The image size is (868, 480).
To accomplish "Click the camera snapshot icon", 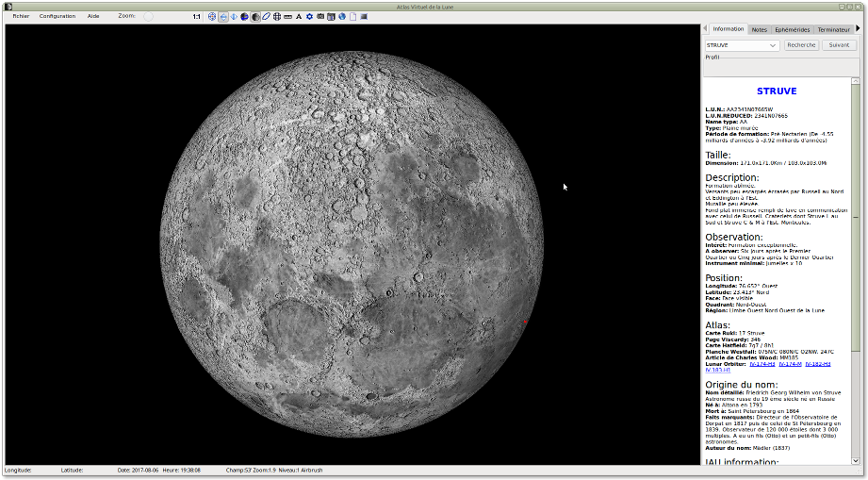I will [x=320, y=17].
